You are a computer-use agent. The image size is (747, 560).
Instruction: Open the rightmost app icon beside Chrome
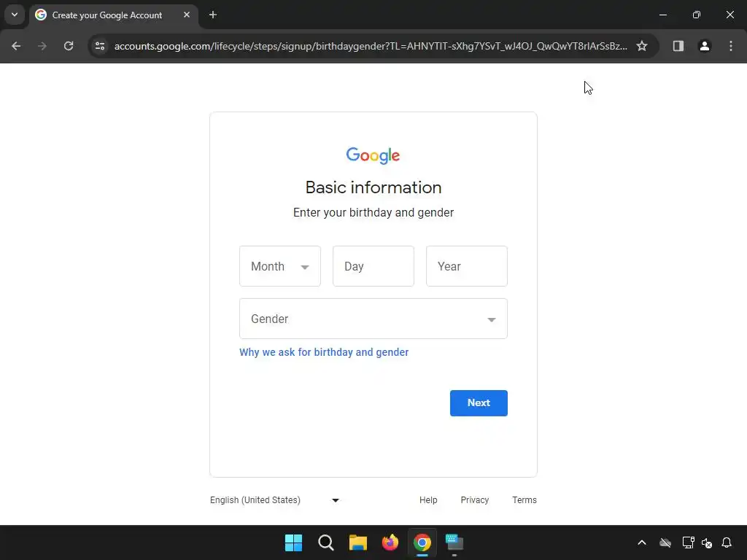pyautogui.click(x=454, y=542)
